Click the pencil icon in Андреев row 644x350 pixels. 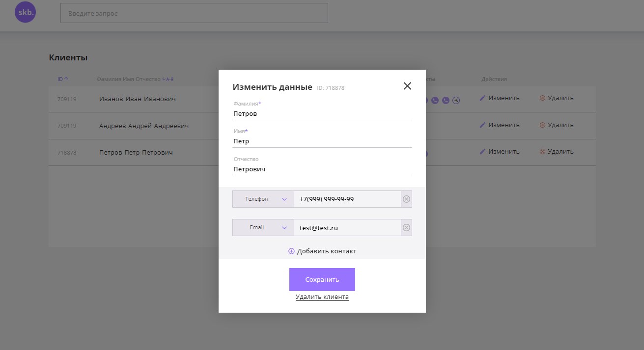(x=482, y=125)
